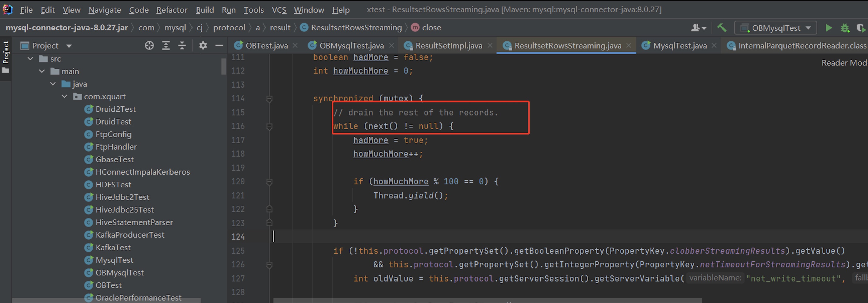Close the OBTest.java tab
The width and height of the screenshot is (868, 303).
pos(295,46)
